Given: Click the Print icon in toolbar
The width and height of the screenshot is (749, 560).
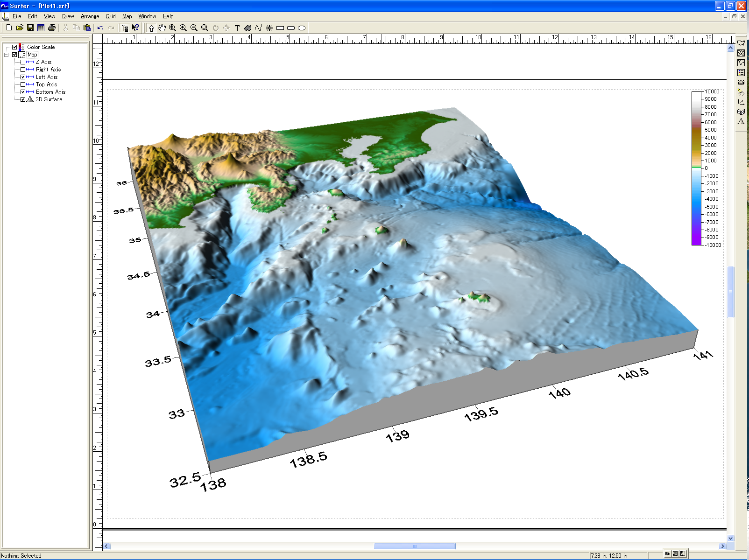Looking at the screenshot, I should point(52,28).
